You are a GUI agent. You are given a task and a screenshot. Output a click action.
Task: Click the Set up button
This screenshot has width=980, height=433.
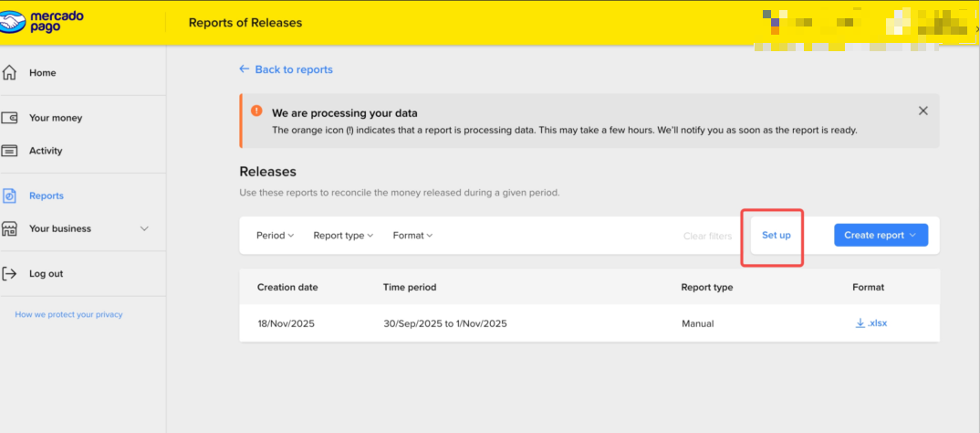pyautogui.click(x=776, y=236)
